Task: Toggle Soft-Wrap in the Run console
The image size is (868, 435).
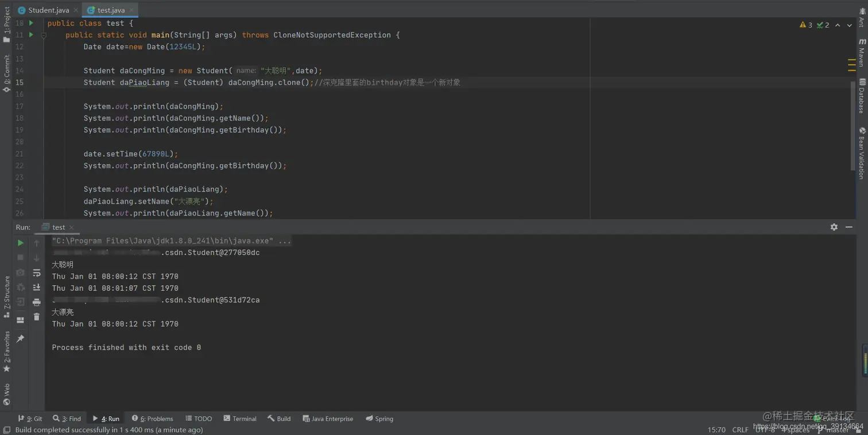Action: coord(37,273)
